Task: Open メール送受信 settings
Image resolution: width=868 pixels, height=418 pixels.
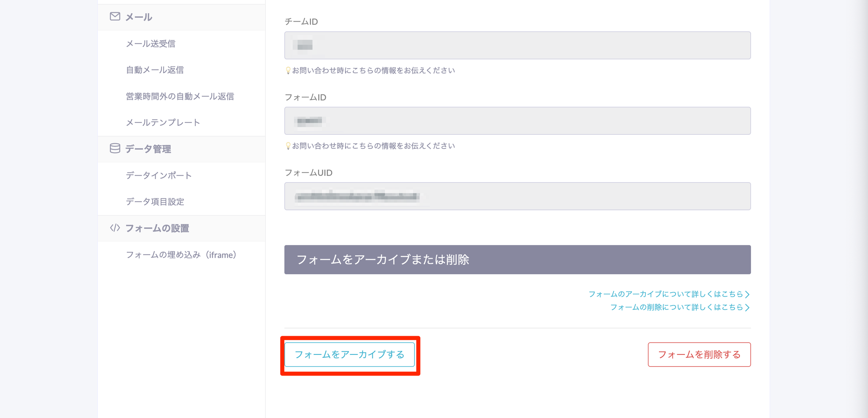Action: (x=150, y=44)
